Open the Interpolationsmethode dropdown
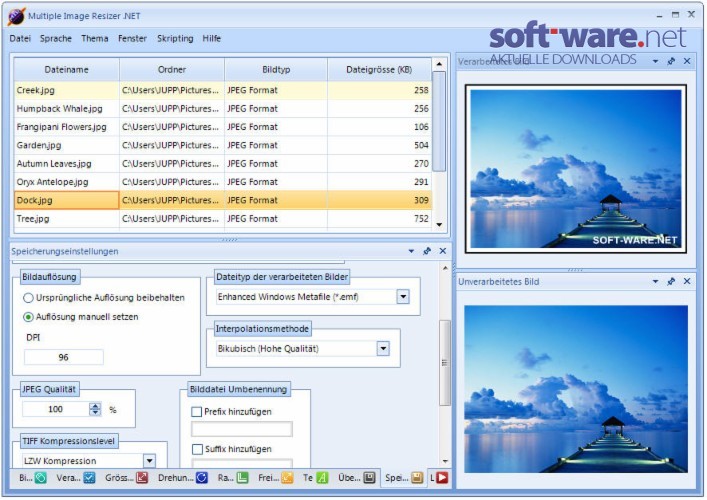The image size is (707, 500). coord(383,349)
